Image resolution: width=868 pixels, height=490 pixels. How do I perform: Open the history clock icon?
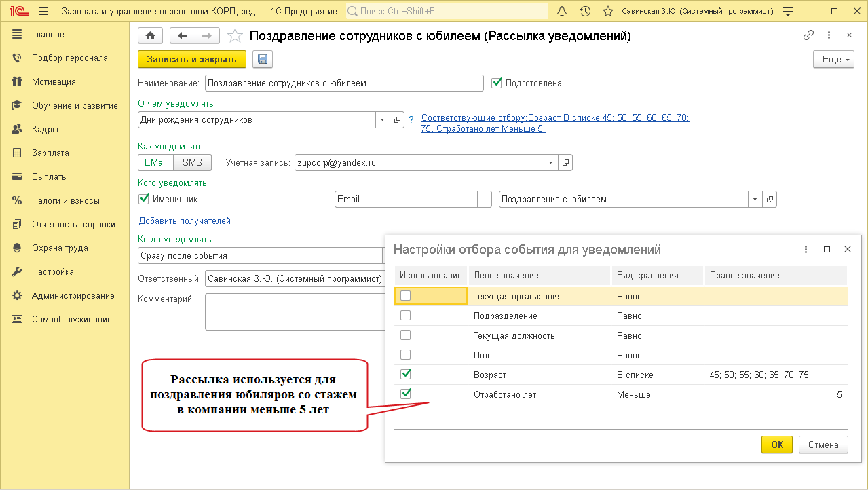[x=585, y=12]
